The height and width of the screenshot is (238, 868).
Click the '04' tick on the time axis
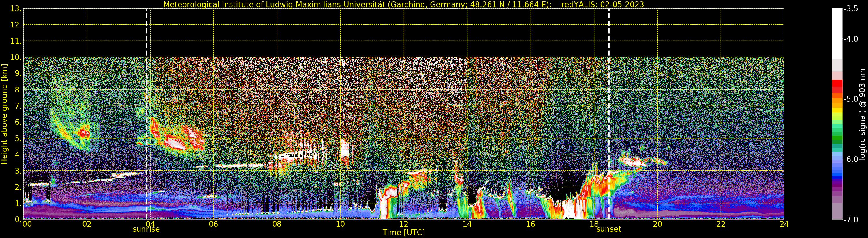coord(150,224)
